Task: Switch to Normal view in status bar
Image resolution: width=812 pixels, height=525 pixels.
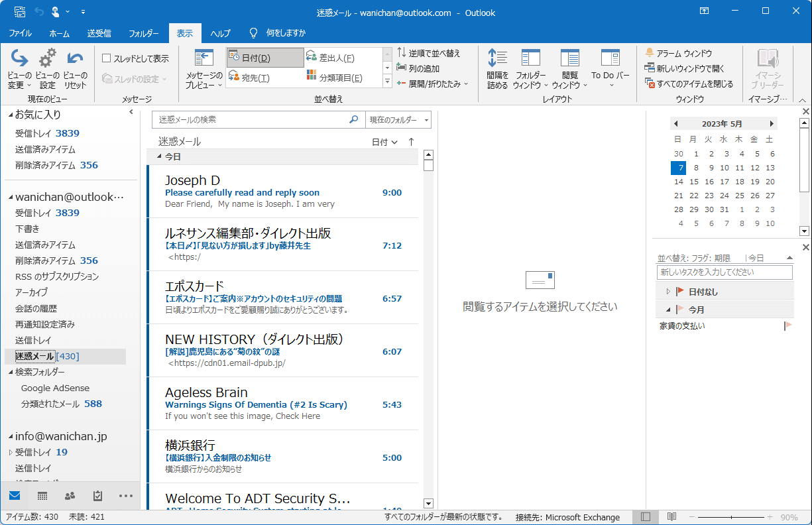Action: [x=646, y=517]
